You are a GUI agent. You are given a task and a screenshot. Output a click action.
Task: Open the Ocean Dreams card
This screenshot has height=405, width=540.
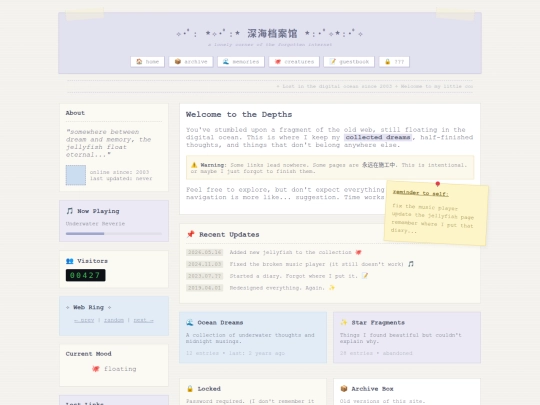click(x=253, y=338)
